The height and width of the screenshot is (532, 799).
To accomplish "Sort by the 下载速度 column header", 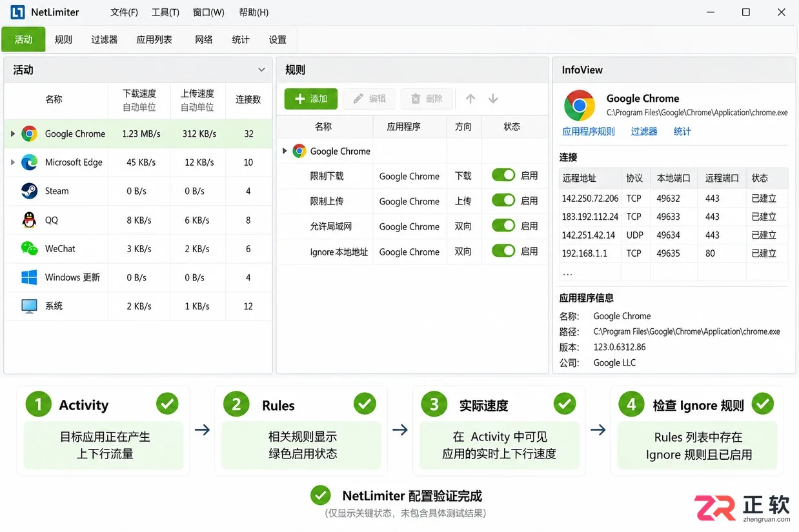I will coord(139,100).
